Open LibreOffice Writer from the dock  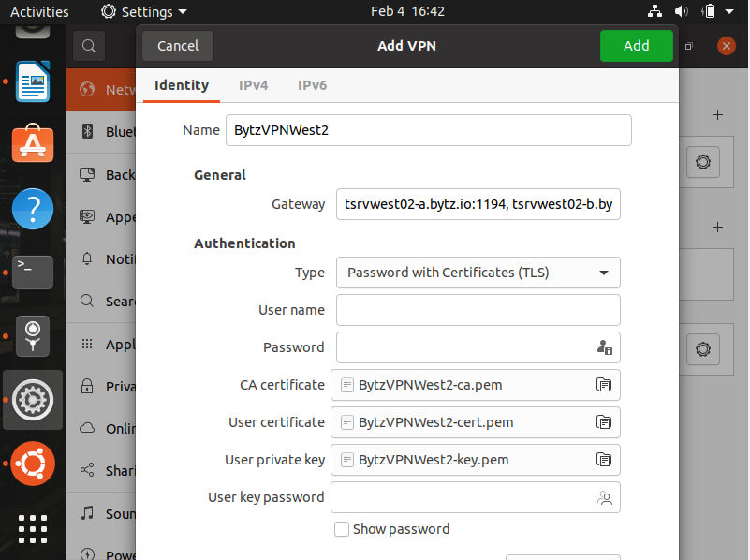33,81
